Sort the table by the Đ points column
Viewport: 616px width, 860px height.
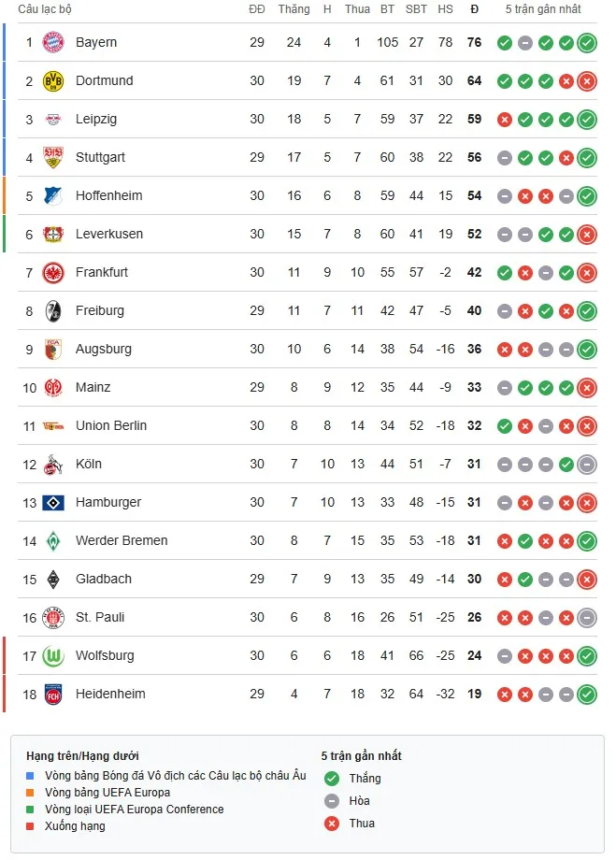[474, 9]
